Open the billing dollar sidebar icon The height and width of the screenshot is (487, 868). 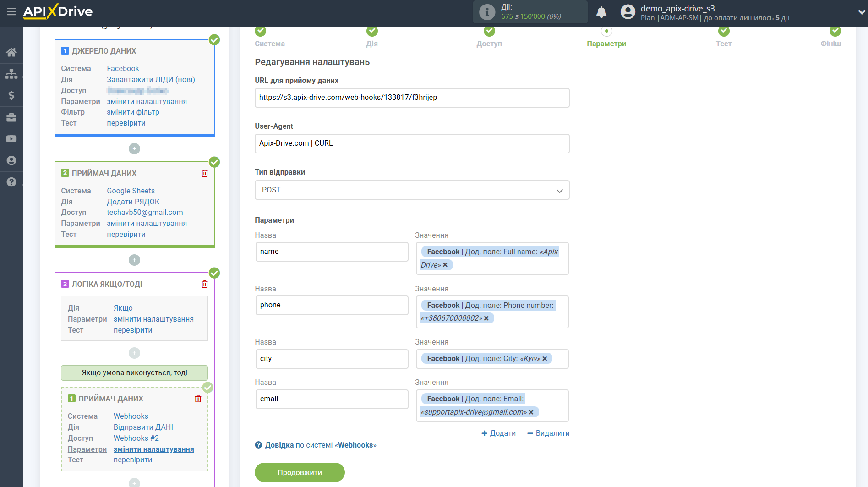11,95
